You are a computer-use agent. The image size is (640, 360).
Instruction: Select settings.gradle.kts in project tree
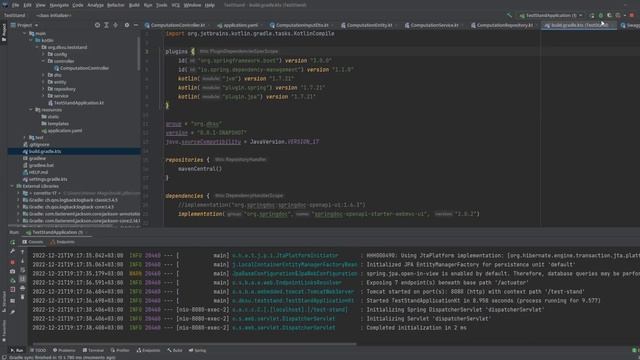point(45,179)
